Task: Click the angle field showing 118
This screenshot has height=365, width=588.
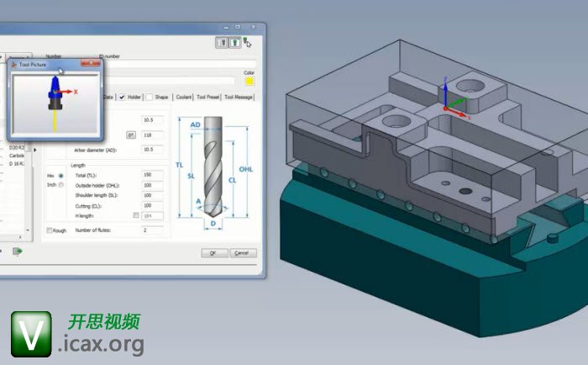Action: click(152, 135)
